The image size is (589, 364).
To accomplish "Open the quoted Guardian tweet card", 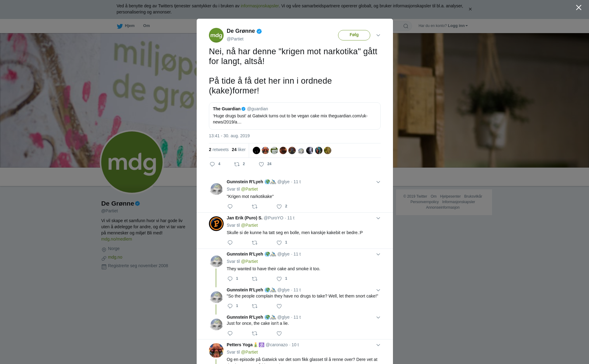I will tap(294, 116).
